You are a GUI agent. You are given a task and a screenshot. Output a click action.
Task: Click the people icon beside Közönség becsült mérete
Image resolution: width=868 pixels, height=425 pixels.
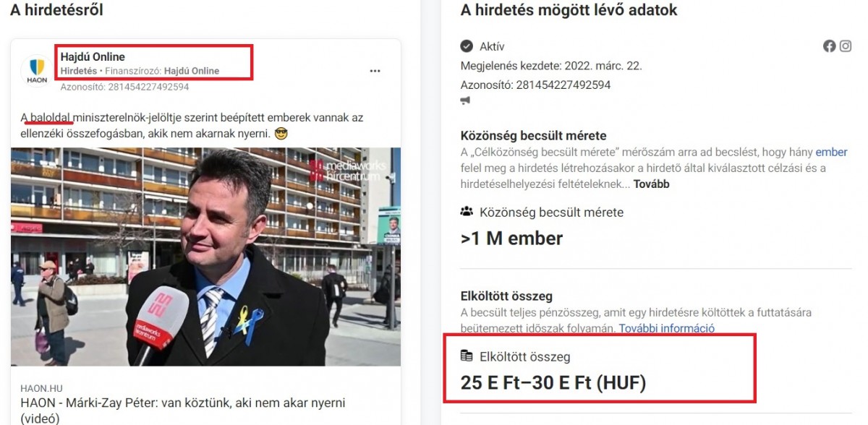(467, 212)
